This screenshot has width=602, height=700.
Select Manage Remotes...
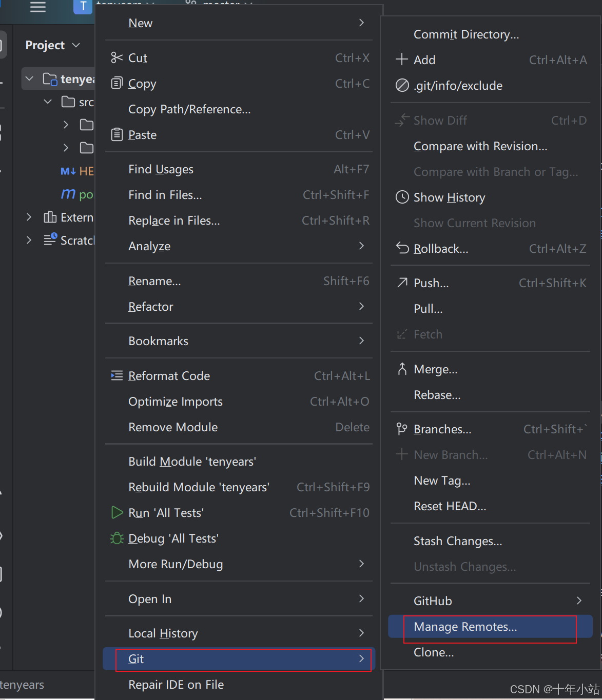(x=491, y=627)
